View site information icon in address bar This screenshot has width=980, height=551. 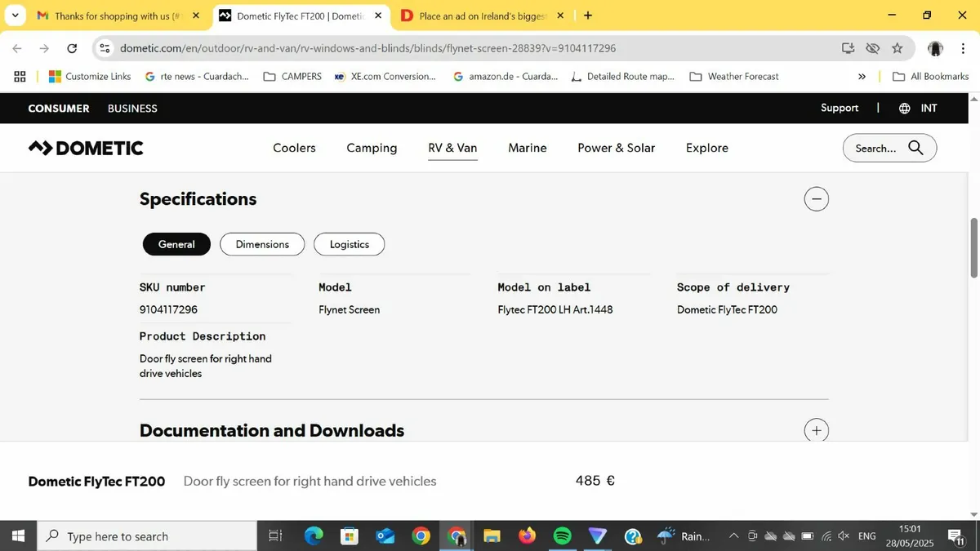click(x=105, y=48)
